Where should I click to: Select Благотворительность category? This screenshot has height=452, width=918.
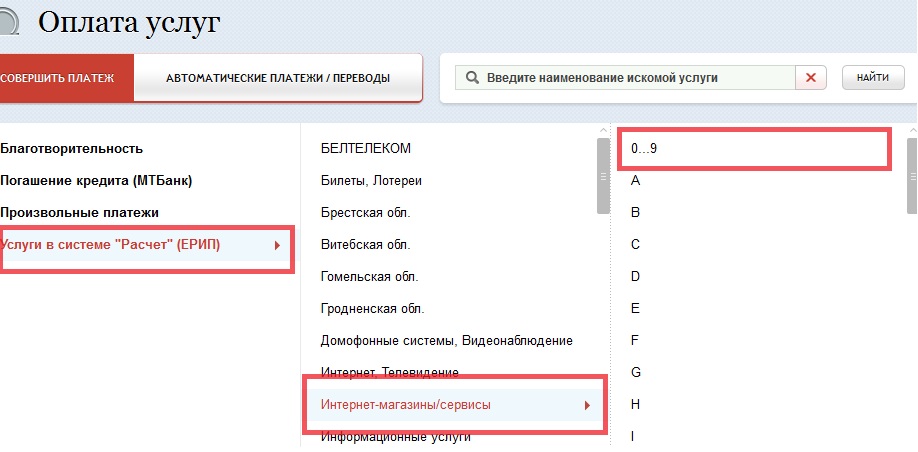(x=72, y=149)
